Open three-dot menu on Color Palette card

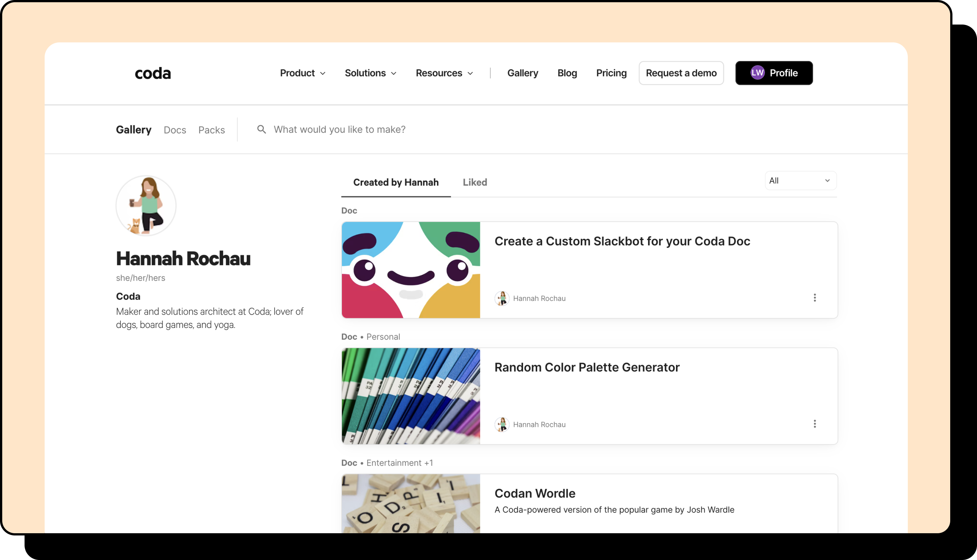(x=814, y=424)
